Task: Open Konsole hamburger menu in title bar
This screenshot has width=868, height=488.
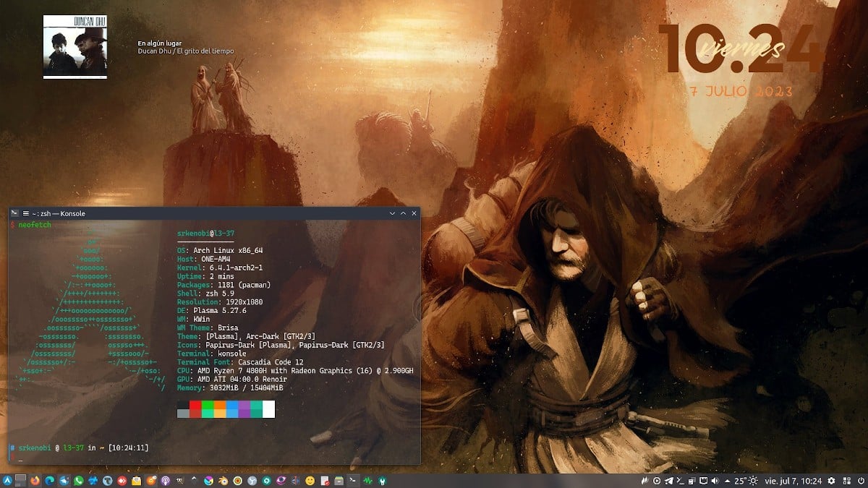Action: tap(25, 213)
